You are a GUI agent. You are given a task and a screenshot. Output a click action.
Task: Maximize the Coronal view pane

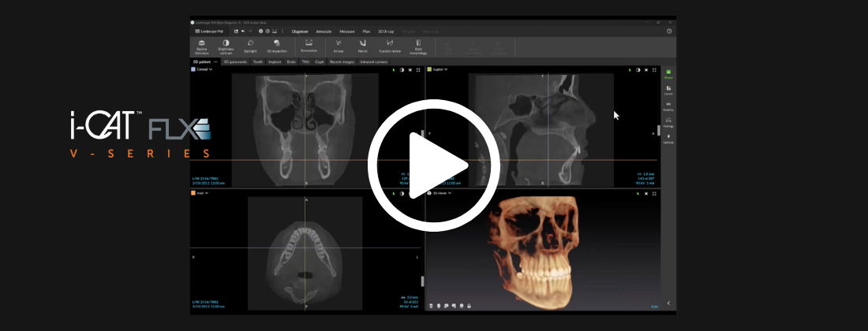418,69
